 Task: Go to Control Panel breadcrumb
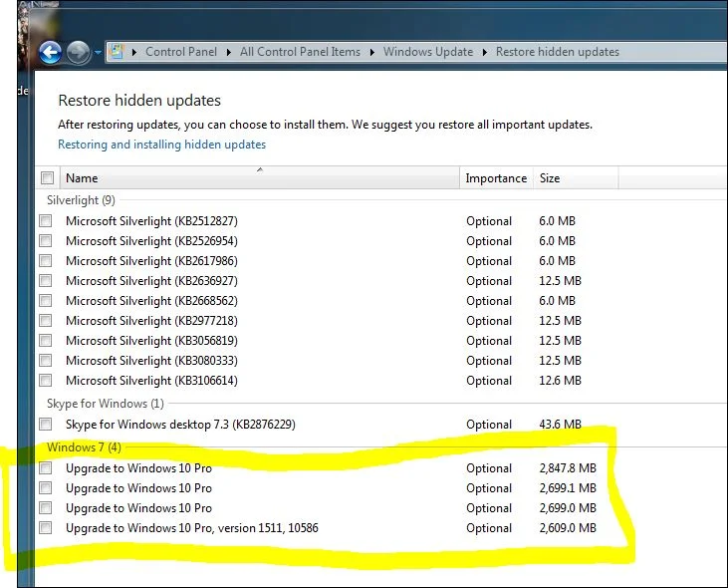(x=181, y=52)
